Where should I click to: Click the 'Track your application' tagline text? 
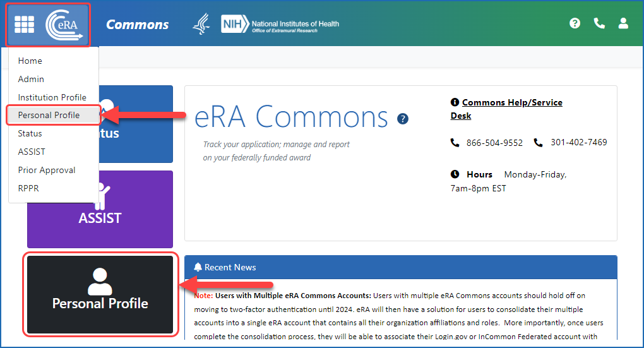coord(277,151)
